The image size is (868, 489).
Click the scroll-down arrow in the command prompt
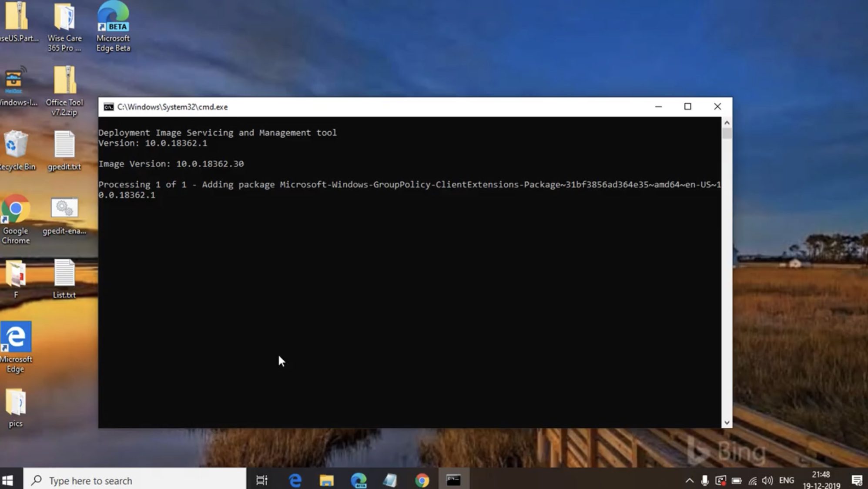[x=726, y=422]
